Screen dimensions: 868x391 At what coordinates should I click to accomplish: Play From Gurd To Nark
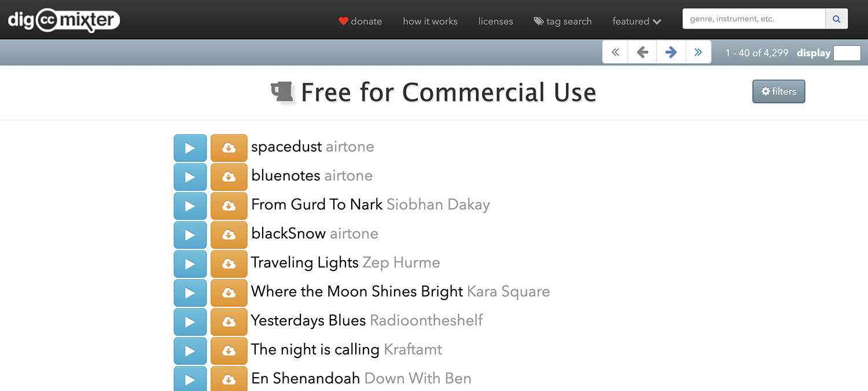[x=190, y=206]
